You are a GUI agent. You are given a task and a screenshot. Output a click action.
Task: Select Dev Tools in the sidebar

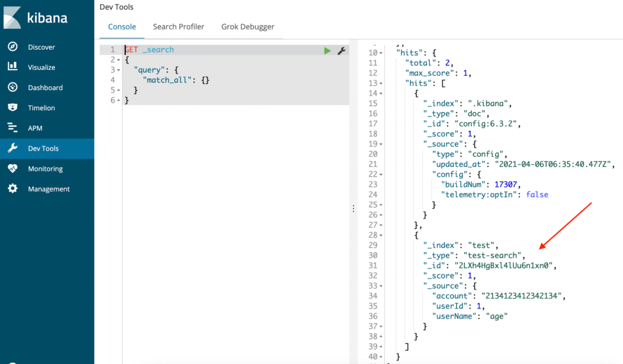coord(43,148)
